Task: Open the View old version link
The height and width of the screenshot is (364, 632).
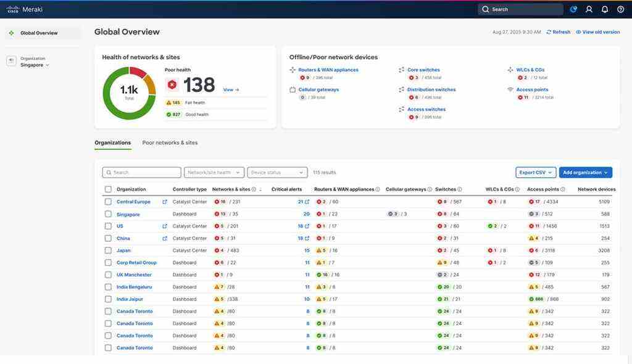Action: tap(597, 32)
